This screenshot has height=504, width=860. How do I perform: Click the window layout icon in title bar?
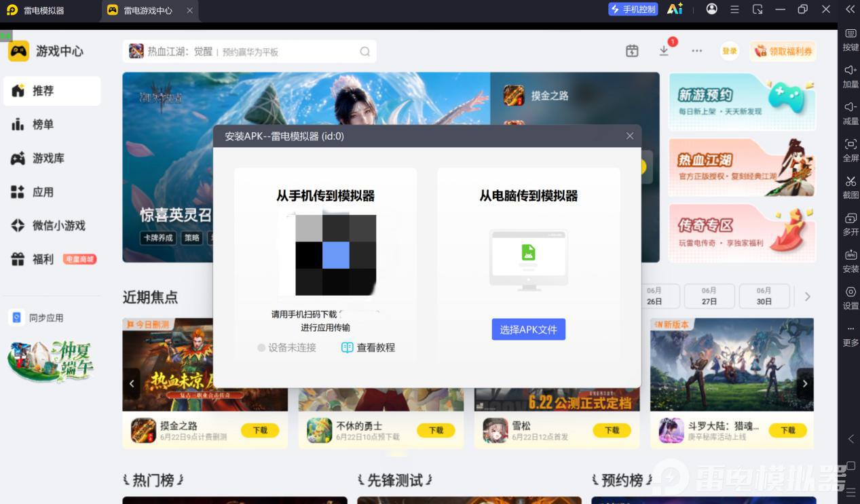point(758,9)
